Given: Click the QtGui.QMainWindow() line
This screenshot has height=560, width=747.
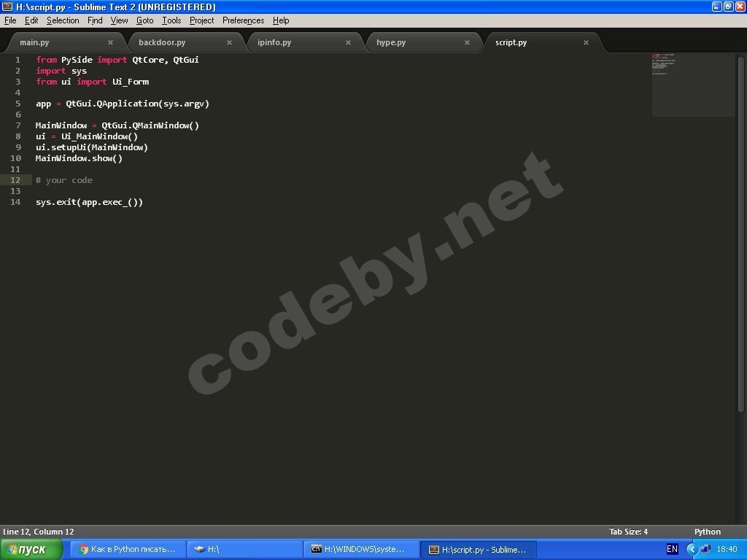Looking at the screenshot, I should 117,125.
